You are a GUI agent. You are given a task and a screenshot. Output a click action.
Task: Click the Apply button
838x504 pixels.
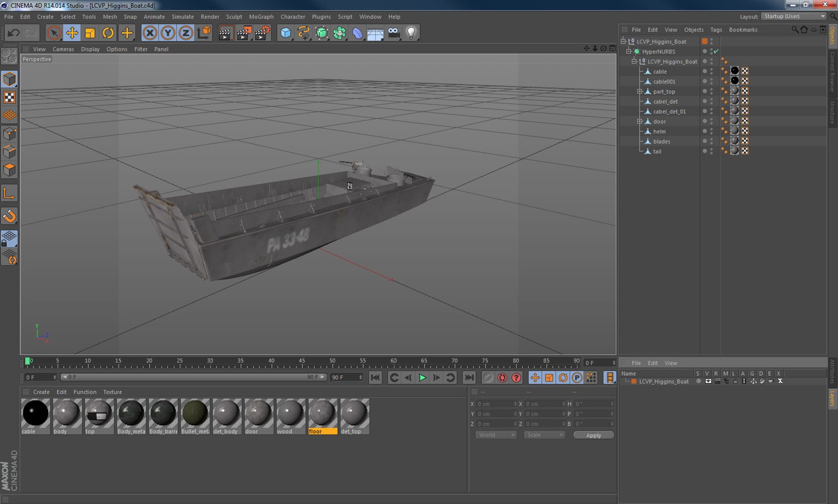[x=594, y=435]
